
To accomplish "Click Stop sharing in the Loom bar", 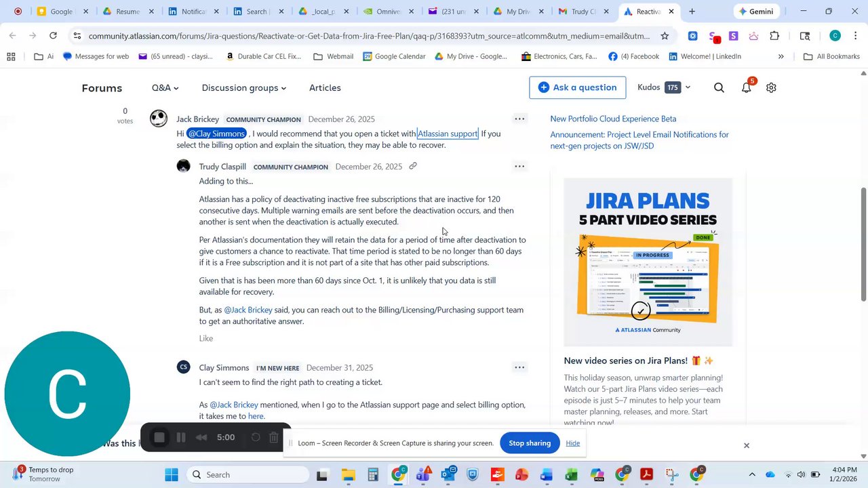I will point(530,443).
